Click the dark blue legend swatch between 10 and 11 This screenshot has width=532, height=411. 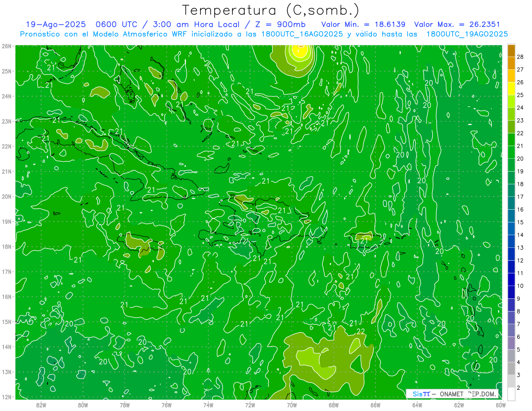[x=511, y=279]
